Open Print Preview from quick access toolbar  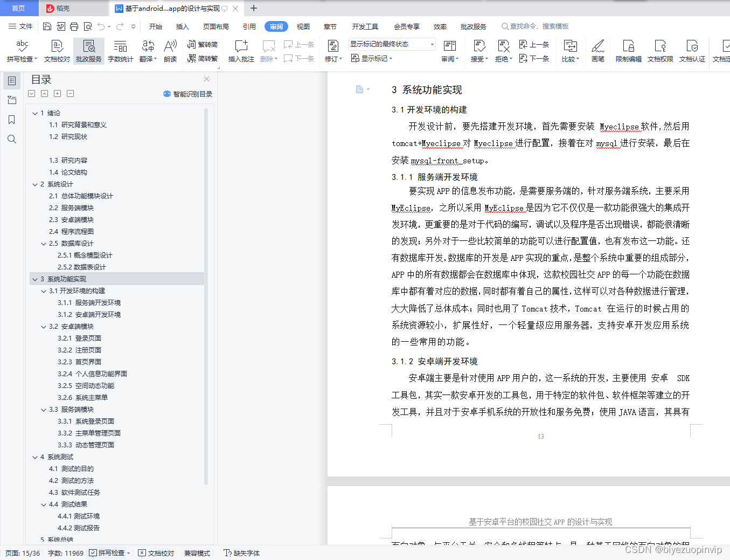87,26
